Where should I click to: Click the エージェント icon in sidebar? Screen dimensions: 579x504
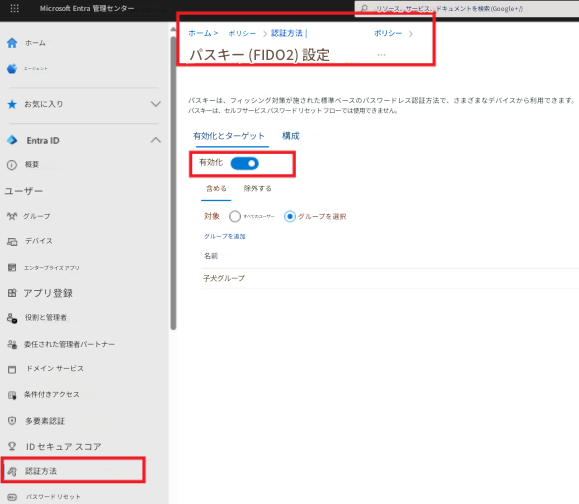click(12, 68)
